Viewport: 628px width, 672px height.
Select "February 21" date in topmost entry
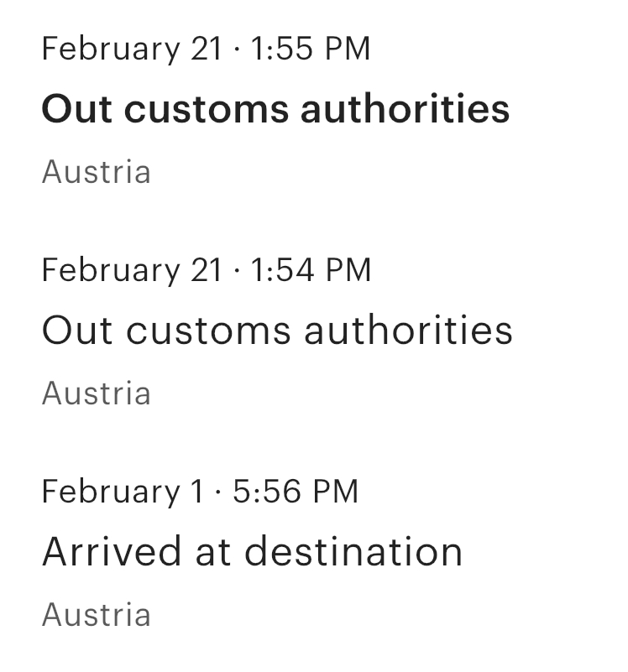pos(132,49)
